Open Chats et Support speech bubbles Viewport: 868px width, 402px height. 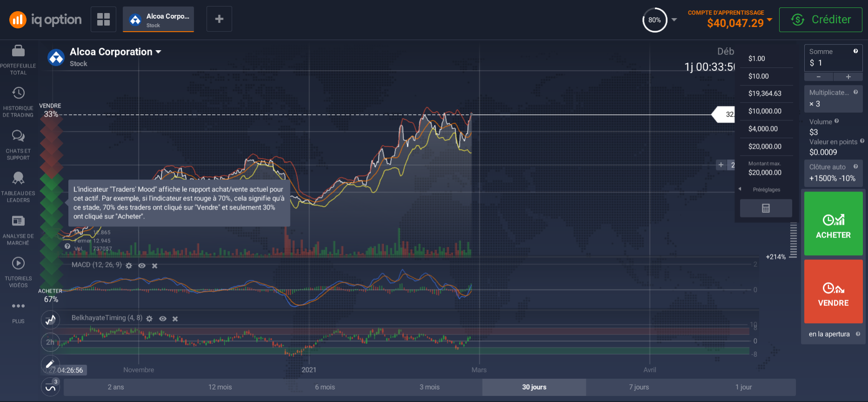pos(18,136)
